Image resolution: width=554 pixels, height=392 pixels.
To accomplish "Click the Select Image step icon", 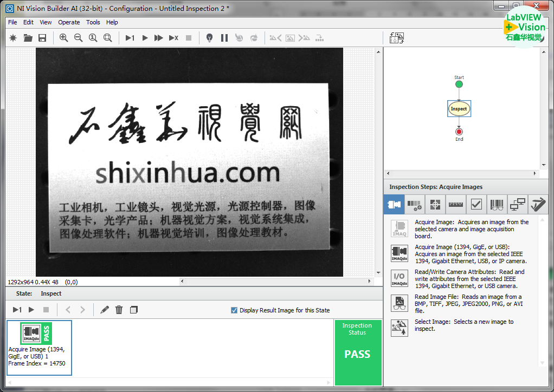I will click(x=400, y=328).
